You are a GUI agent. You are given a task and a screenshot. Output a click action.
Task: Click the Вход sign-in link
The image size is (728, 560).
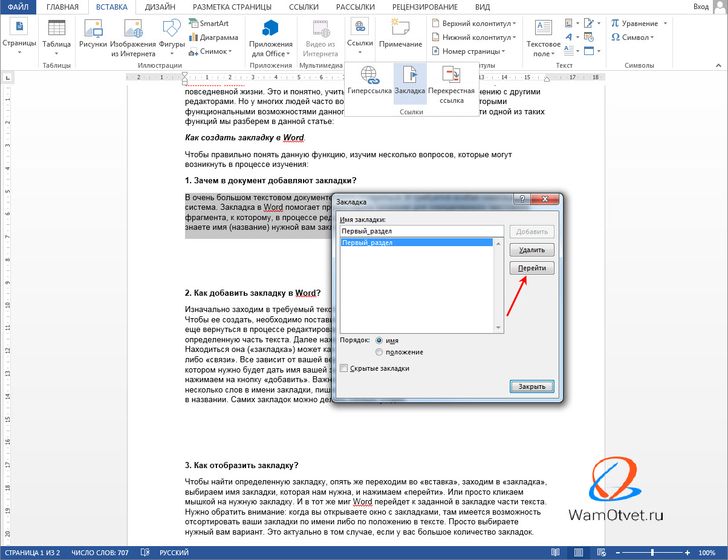(x=701, y=7)
